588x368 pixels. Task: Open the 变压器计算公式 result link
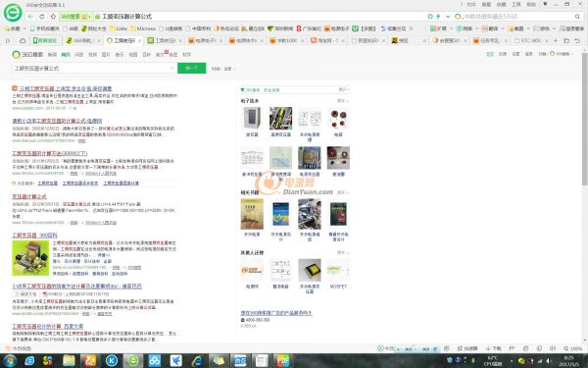tap(29, 197)
